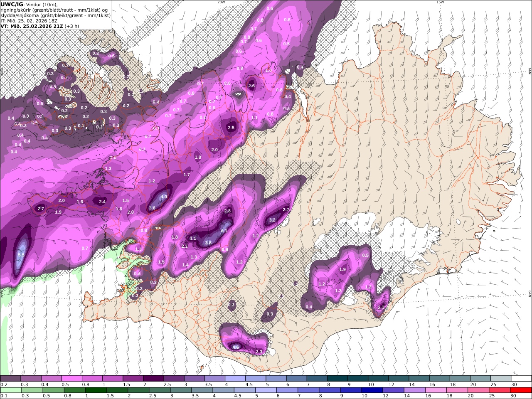Select the 'VT: Mið. 25.02.2026 21Z' valid time line
This screenshot has height=399, width=532.
31,26
